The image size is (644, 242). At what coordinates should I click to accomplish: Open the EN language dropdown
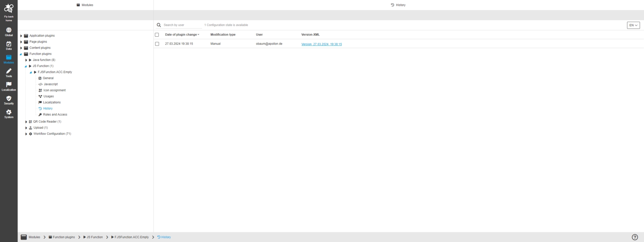point(633,25)
